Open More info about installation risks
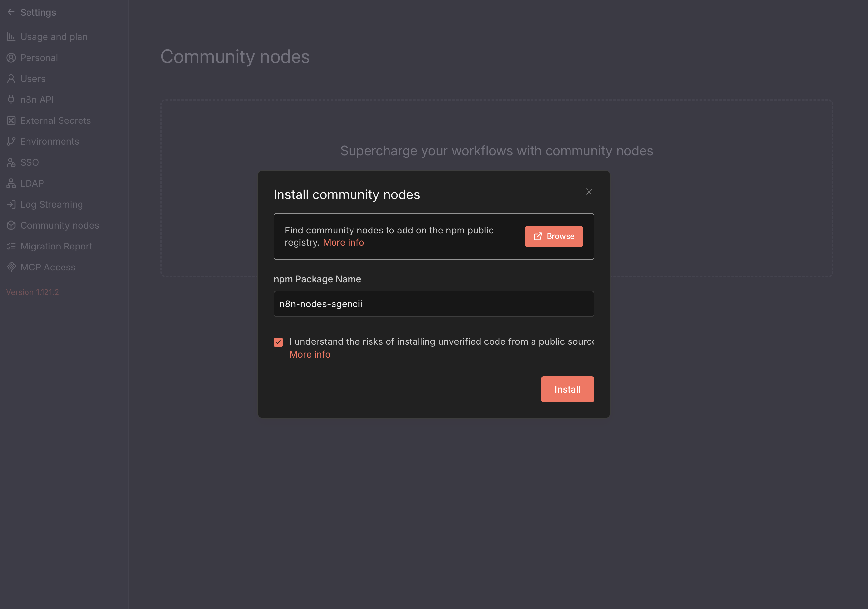The height and width of the screenshot is (609, 868). (310, 354)
